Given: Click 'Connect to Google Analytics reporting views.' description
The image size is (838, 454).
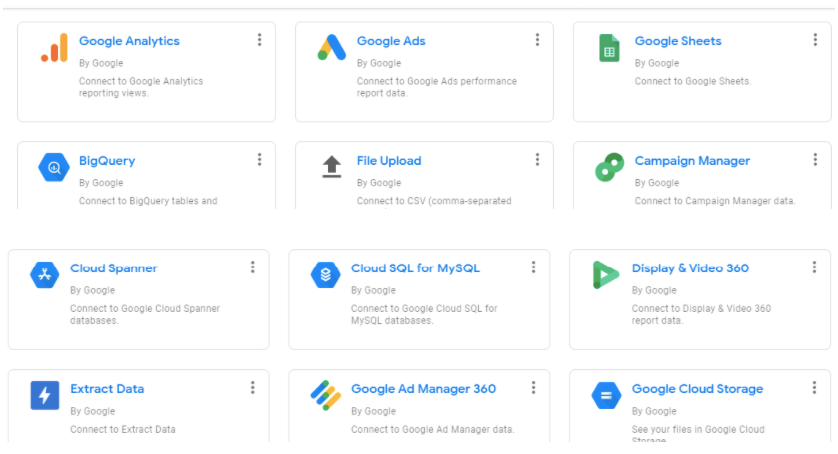Looking at the screenshot, I should (x=141, y=87).
